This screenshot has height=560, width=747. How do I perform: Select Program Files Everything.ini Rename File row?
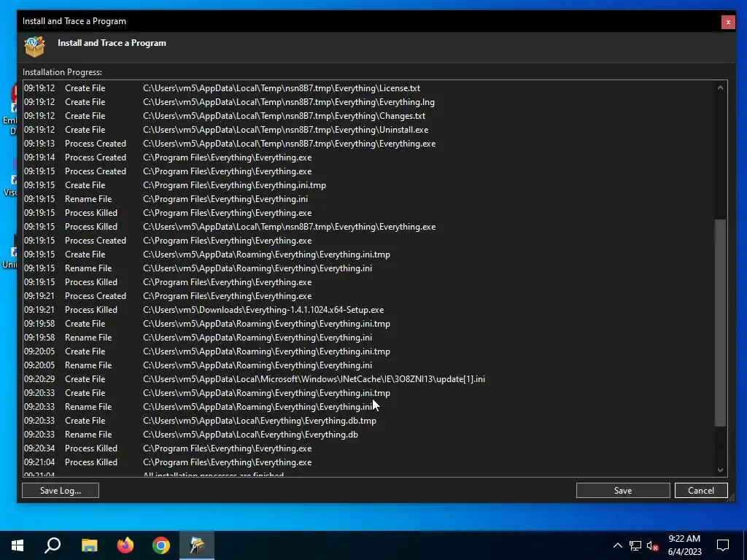pos(368,198)
